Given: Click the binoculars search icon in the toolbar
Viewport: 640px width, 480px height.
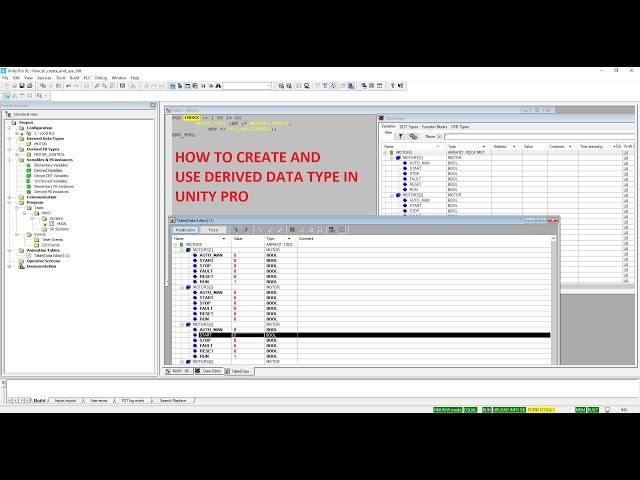Looking at the screenshot, I should click(218, 86).
